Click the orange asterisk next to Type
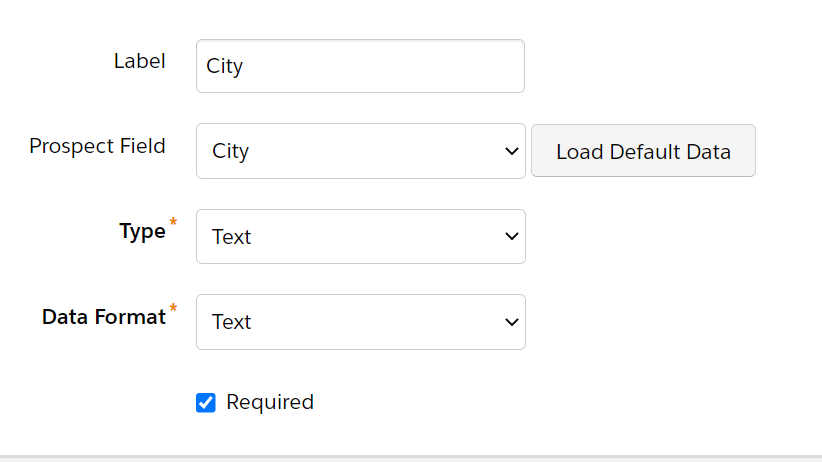This screenshot has width=822, height=462. [x=173, y=221]
